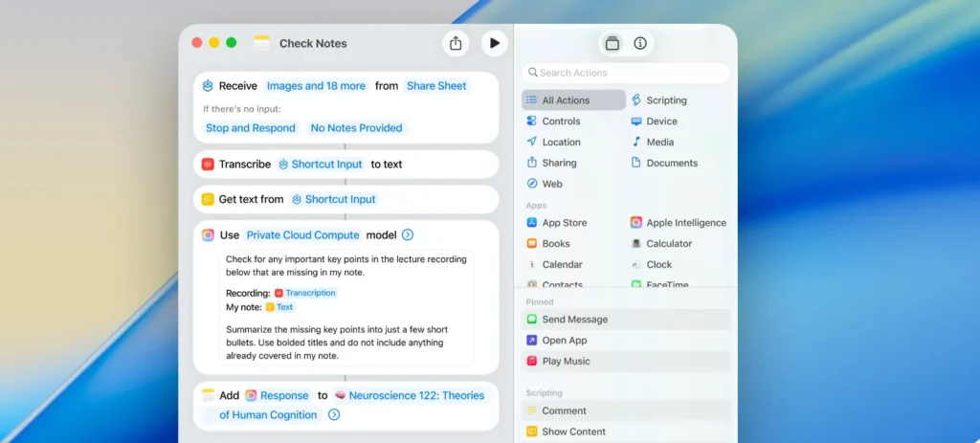Open the Action Library panel icon

612,43
